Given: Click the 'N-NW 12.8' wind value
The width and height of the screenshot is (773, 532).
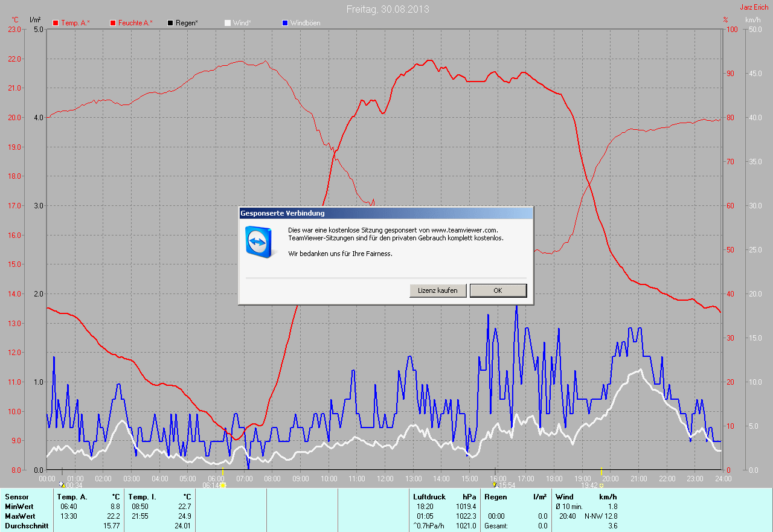Looking at the screenshot, I should pos(601,516).
